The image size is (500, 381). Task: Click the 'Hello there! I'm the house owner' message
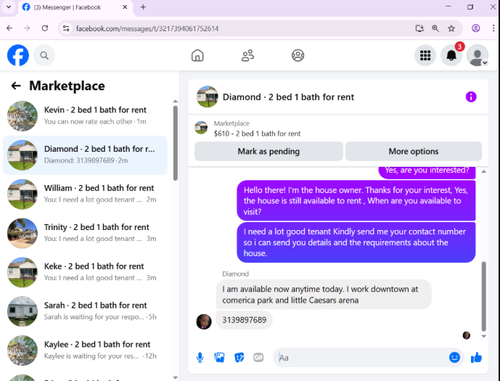(356, 201)
